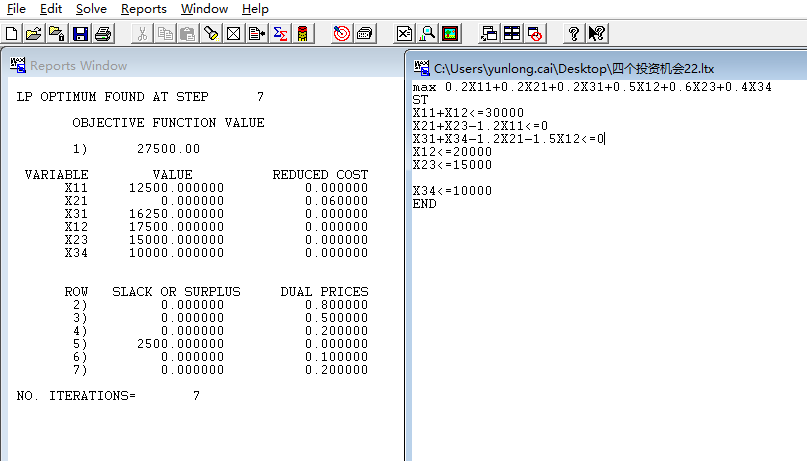The height and width of the screenshot is (461, 807).
Task: Click the Solve red target icon
Action: point(341,33)
